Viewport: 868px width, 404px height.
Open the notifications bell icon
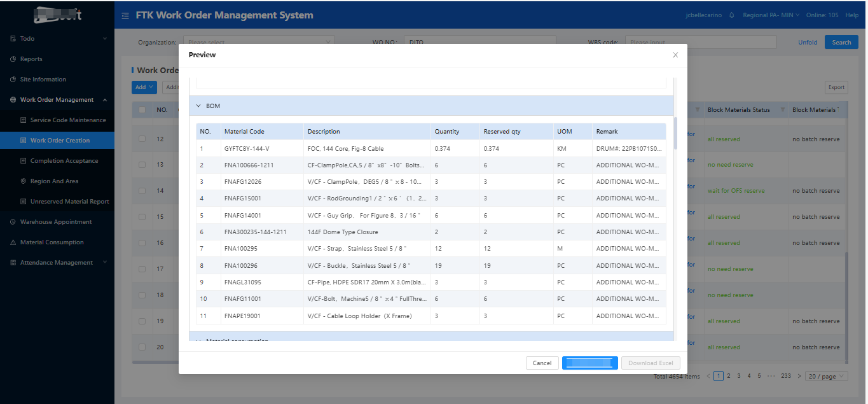coord(731,15)
